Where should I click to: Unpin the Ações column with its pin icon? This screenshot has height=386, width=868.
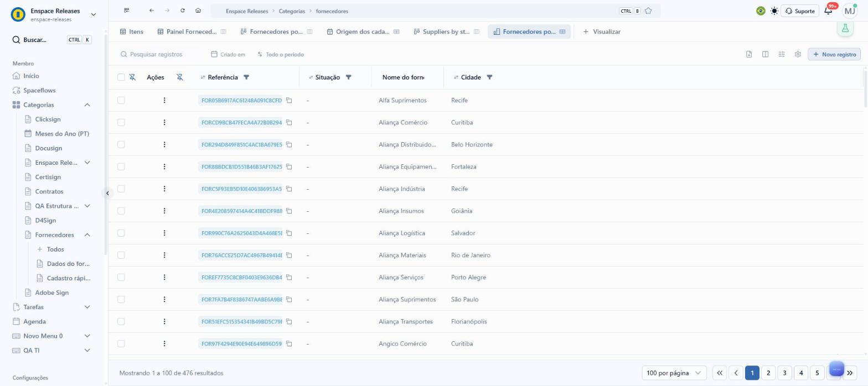[x=180, y=77]
